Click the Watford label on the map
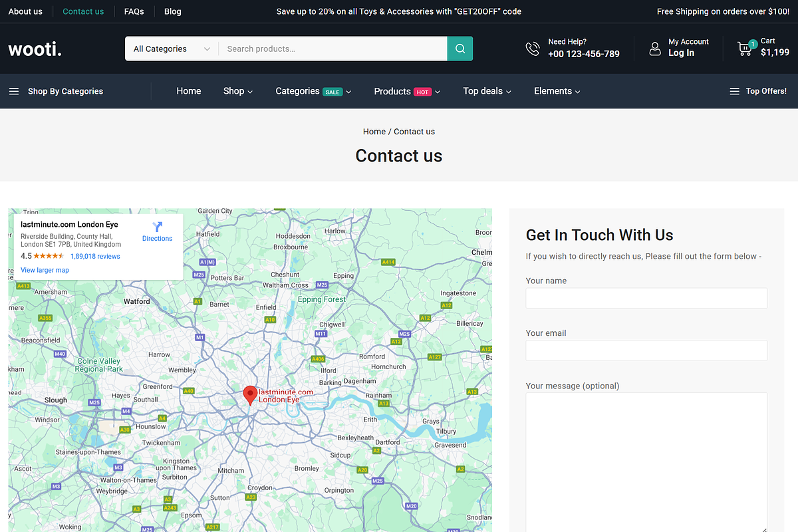 point(137,301)
